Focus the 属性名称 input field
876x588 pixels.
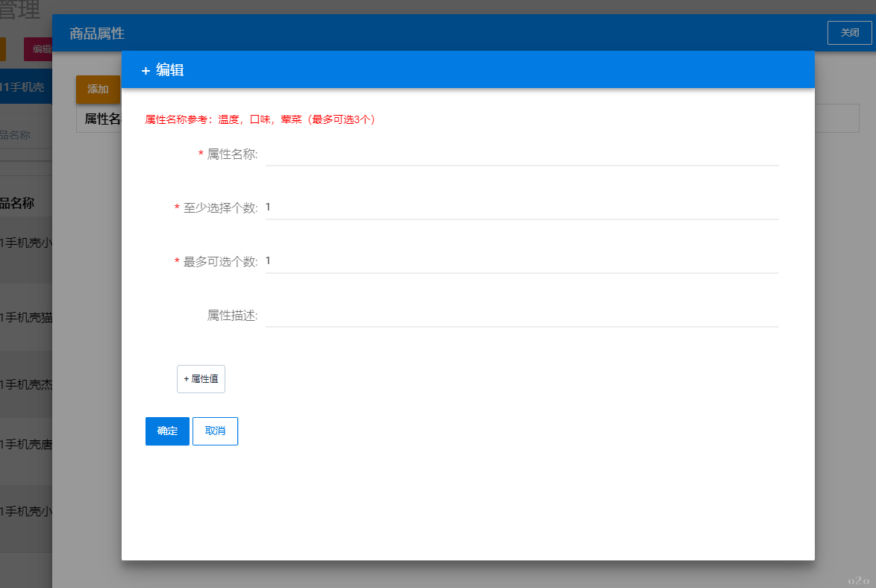tap(522, 154)
